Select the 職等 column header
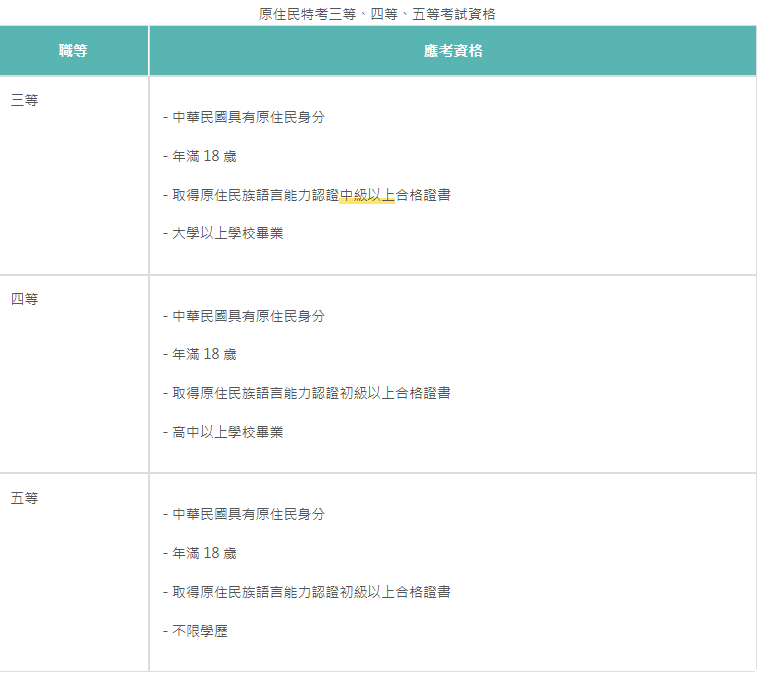This screenshot has width=759, height=675. click(x=74, y=50)
